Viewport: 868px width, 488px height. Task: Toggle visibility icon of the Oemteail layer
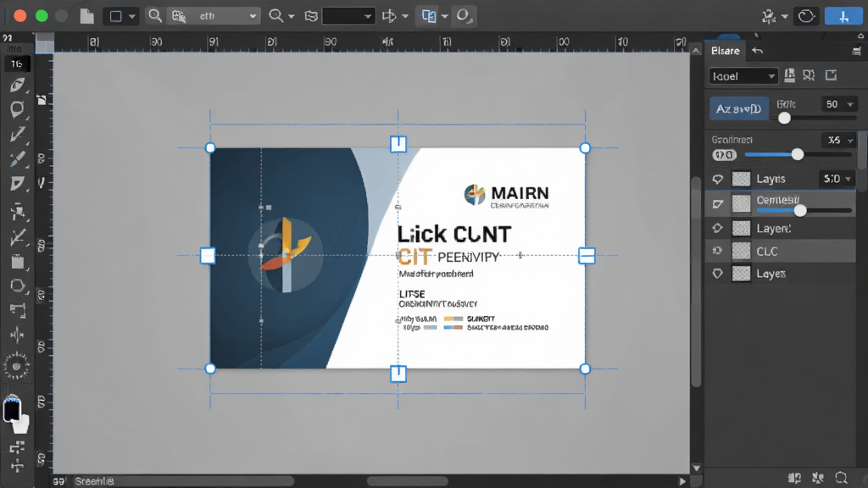coord(717,204)
